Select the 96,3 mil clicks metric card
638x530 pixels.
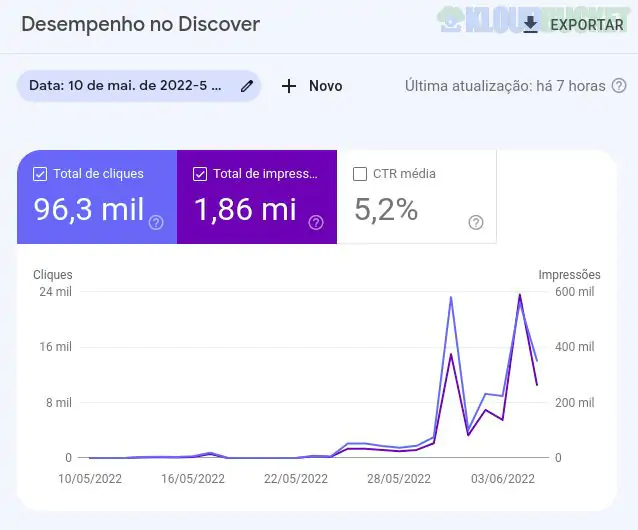[90, 209]
